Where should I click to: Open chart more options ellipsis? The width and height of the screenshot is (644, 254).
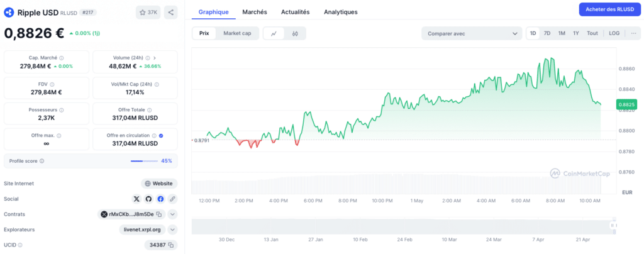(633, 34)
